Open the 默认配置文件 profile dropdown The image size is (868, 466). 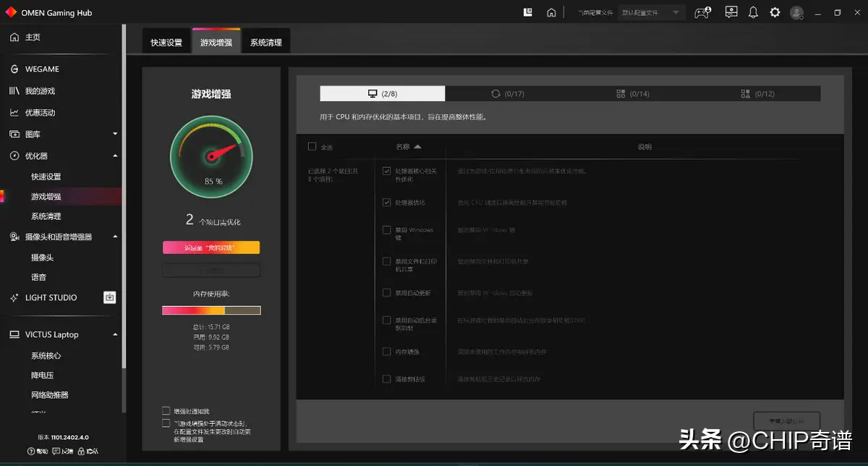[652, 13]
